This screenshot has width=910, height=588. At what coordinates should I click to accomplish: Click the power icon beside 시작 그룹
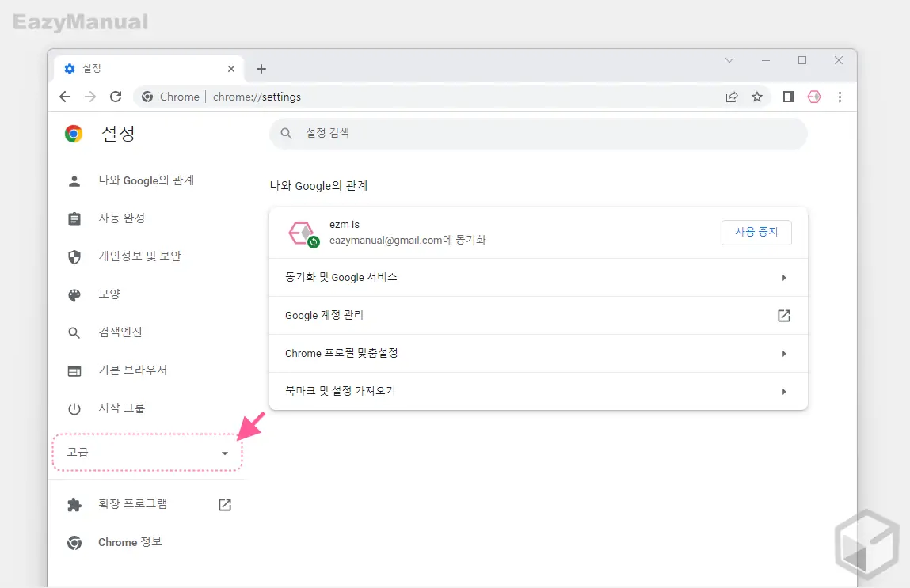[74, 409]
